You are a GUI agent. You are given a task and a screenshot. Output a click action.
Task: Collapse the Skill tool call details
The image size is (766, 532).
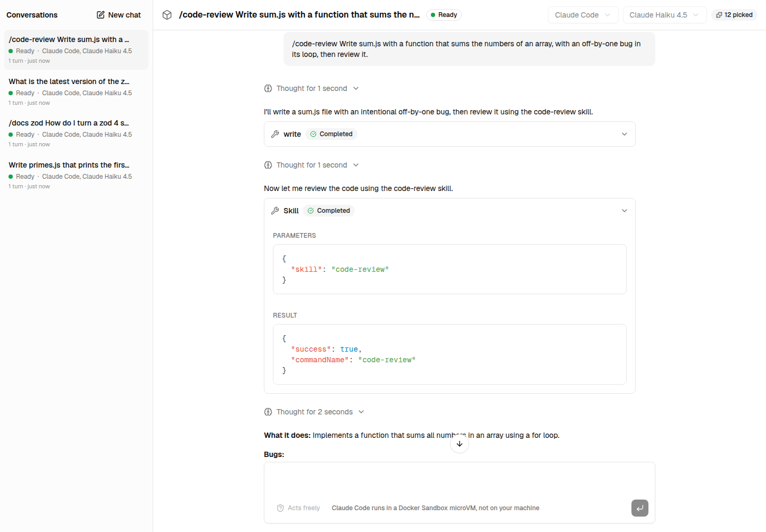coord(625,211)
